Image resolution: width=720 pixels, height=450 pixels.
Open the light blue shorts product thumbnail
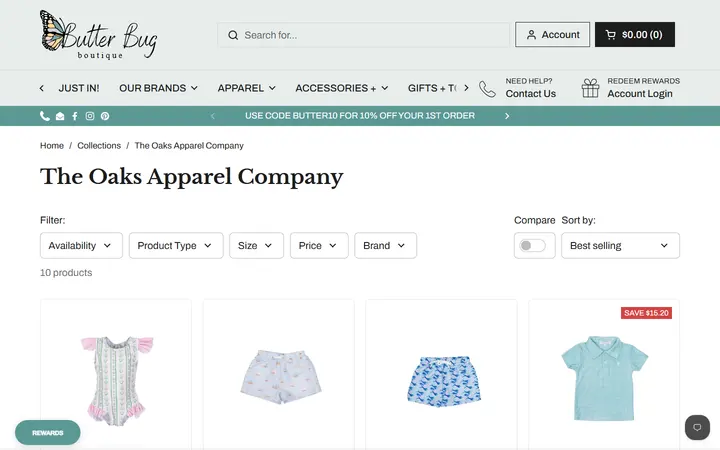(x=281, y=377)
